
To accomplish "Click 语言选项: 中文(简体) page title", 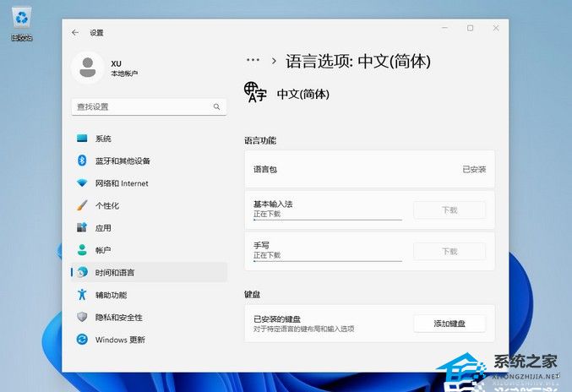I will pos(358,61).
